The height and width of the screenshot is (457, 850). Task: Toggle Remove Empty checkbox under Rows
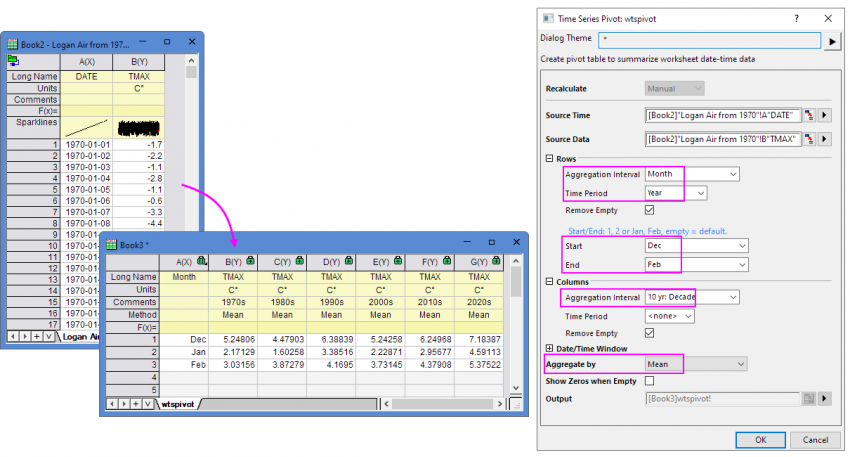click(650, 210)
